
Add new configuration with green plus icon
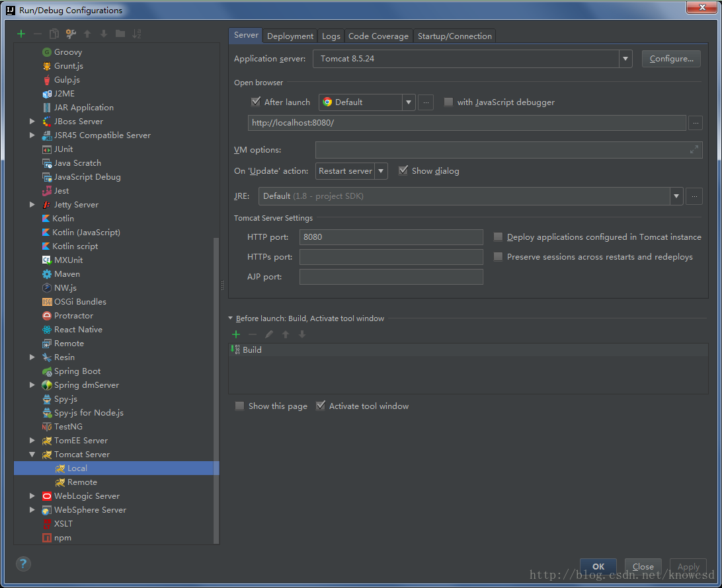point(21,34)
